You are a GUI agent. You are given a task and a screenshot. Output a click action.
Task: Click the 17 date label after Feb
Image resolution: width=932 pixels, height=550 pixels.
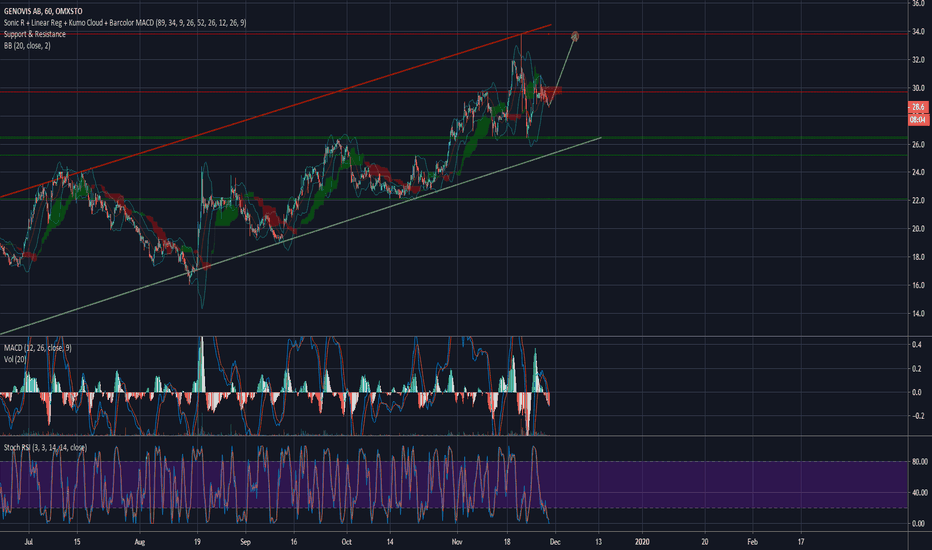801,542
